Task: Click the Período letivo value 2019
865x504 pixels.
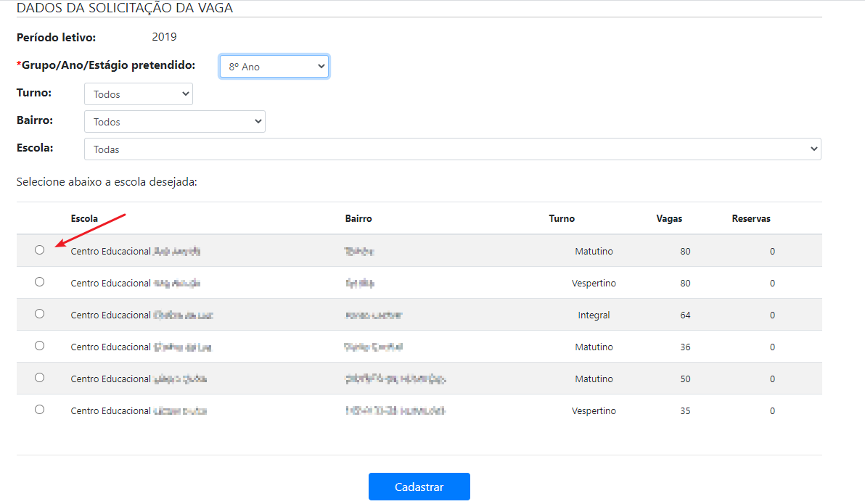Action: [164, 37]
